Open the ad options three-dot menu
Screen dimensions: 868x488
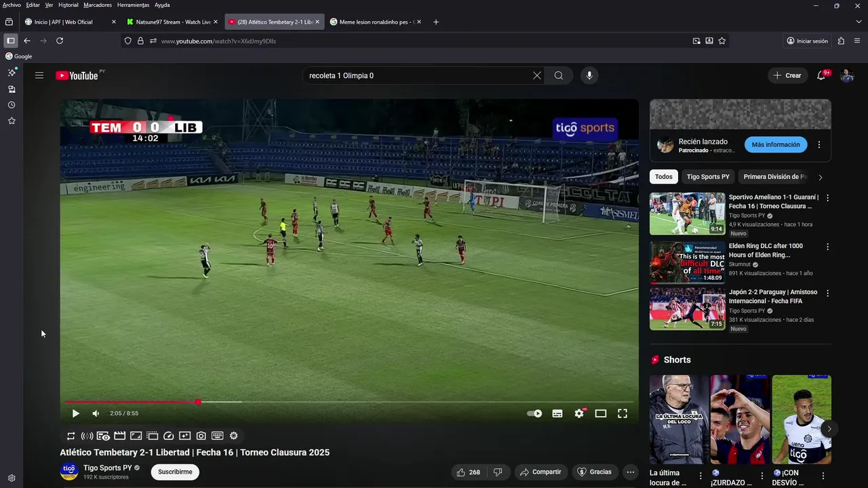click(819, 144)
